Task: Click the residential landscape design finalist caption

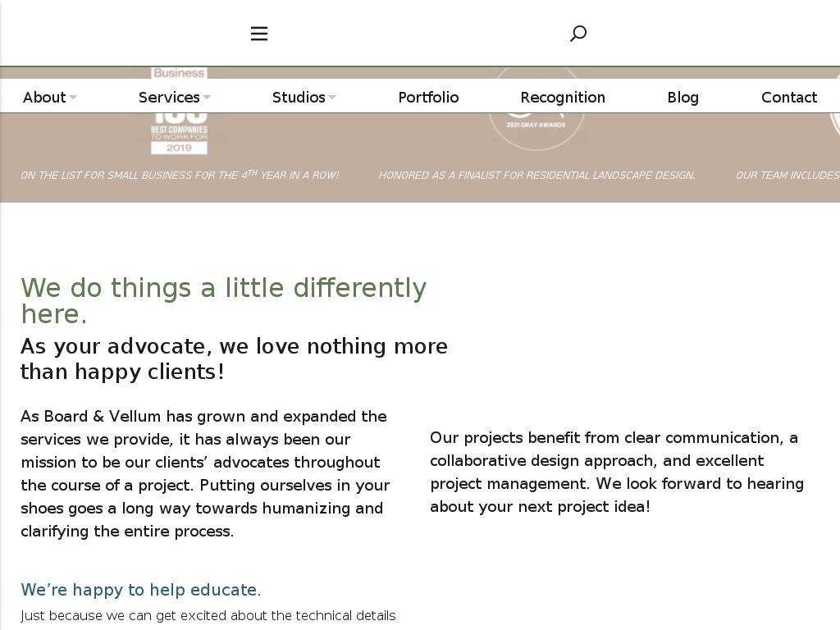Action: coord(536,175)
